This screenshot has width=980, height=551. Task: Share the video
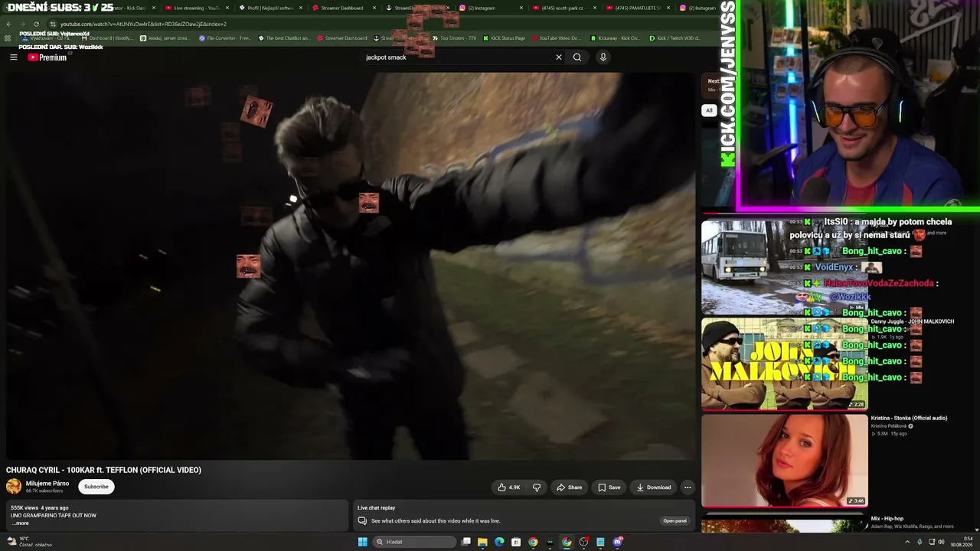(570, 487)
